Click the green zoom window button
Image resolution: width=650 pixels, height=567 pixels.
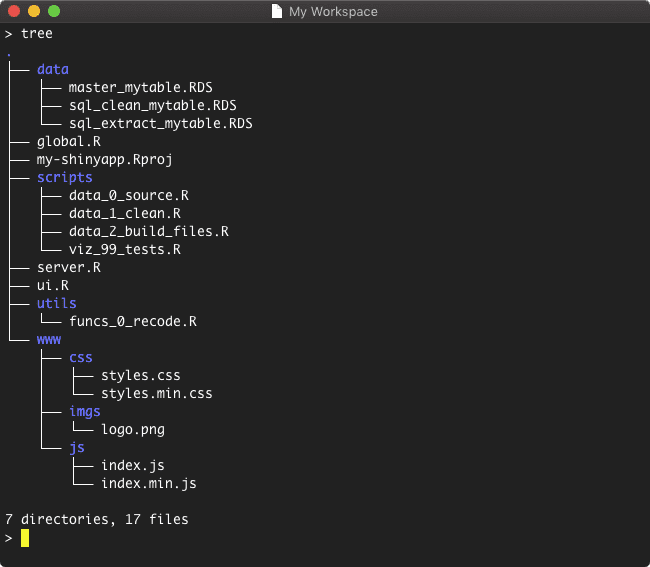53,12
